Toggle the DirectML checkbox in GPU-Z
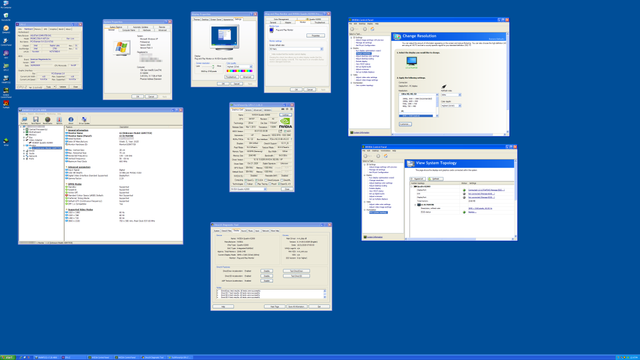This screenshot has height=360, width=640. 282,180
